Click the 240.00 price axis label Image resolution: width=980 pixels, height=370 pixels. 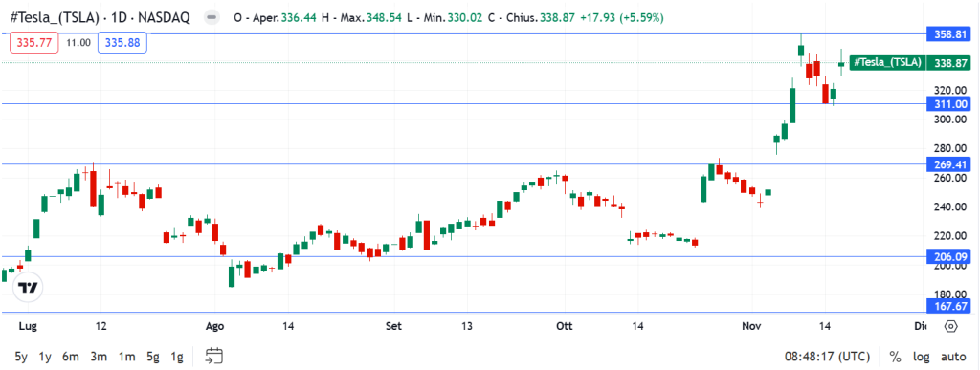click(x=950, y=207)
